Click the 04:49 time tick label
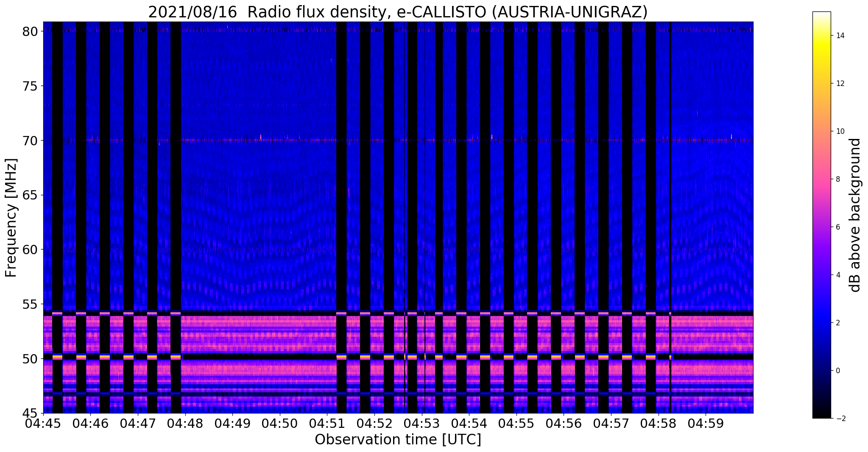The height and width of the screenshot is (452, 868). tap(232, 424)
